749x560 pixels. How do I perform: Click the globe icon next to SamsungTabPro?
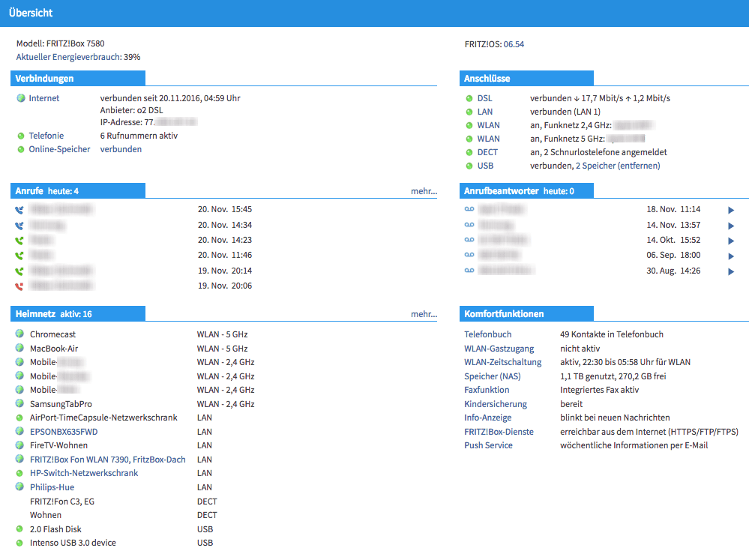pos(19,403)
